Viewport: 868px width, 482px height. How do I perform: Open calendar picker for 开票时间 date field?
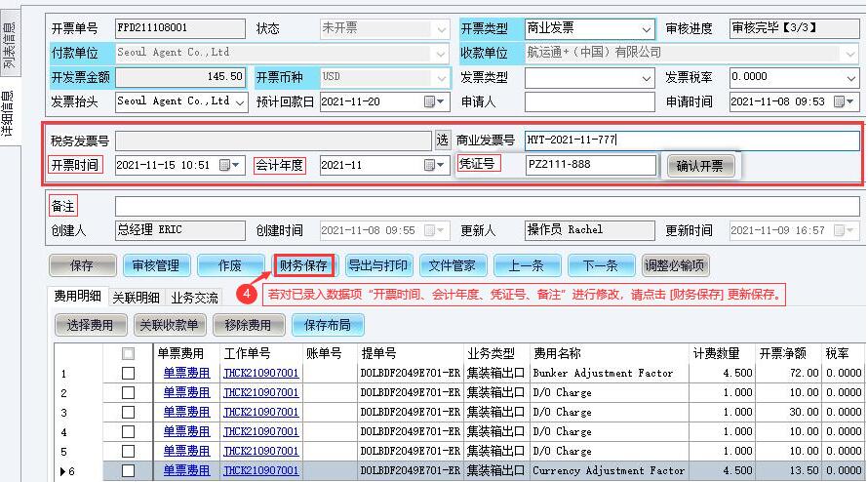[x=229, y=166]
